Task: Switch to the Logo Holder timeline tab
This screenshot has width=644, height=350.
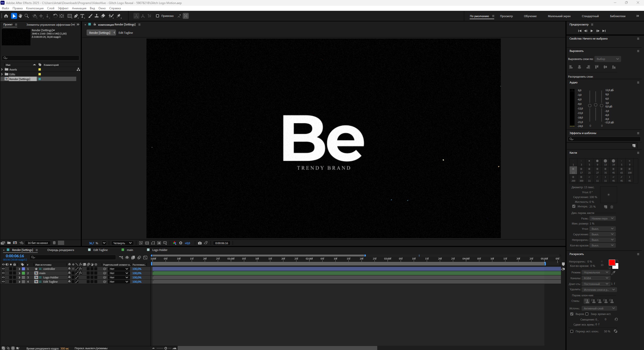Action: pos(160,250)
